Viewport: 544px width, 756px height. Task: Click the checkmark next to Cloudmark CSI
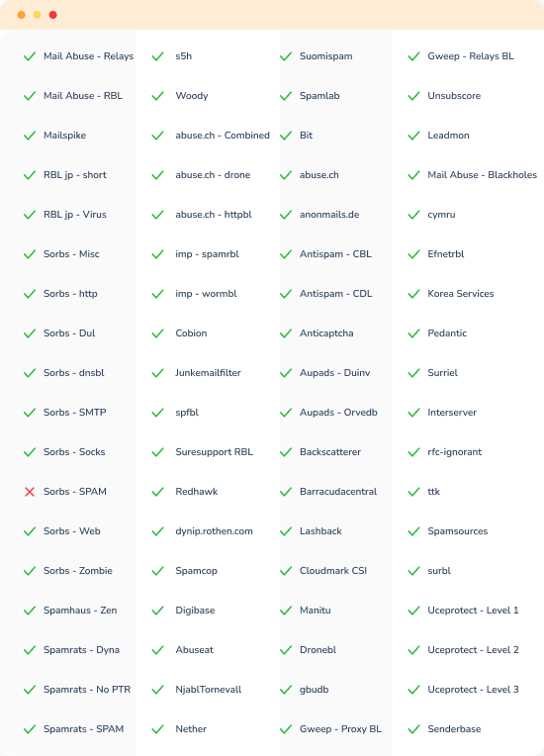coord(286,571)
